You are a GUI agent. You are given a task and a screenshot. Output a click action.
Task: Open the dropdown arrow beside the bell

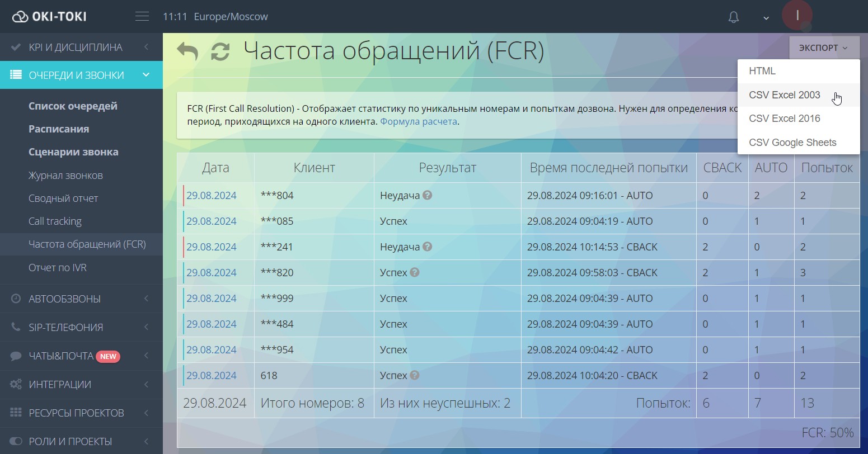pyautogui.click(x=766, y=18)
